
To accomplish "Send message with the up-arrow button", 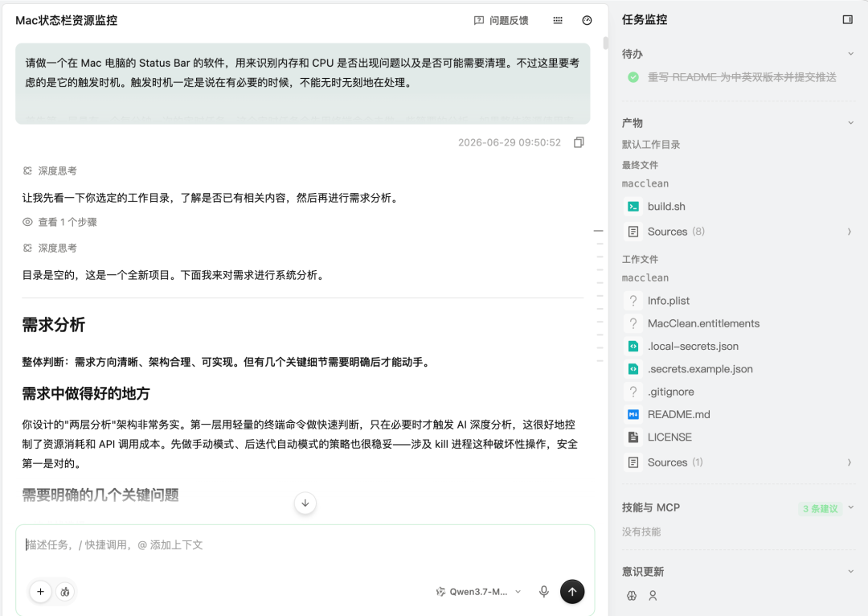I will [572, 592].
